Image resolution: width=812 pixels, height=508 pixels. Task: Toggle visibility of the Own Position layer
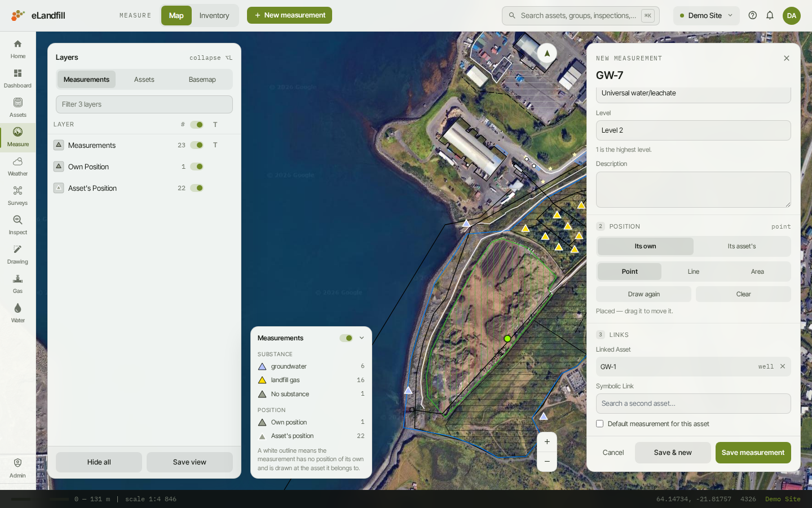coord(197,167)
